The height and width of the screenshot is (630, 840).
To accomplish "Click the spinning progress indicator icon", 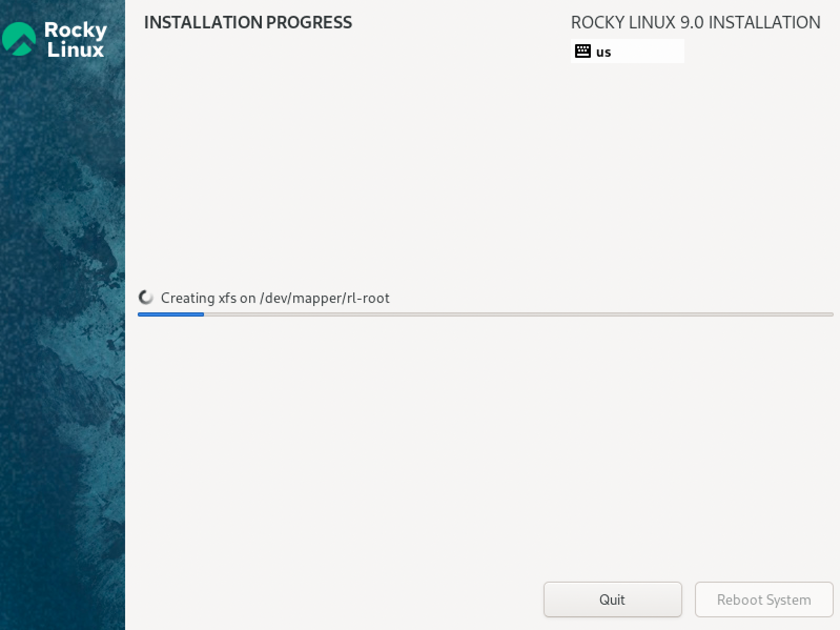I will click(x=146, y=298).
